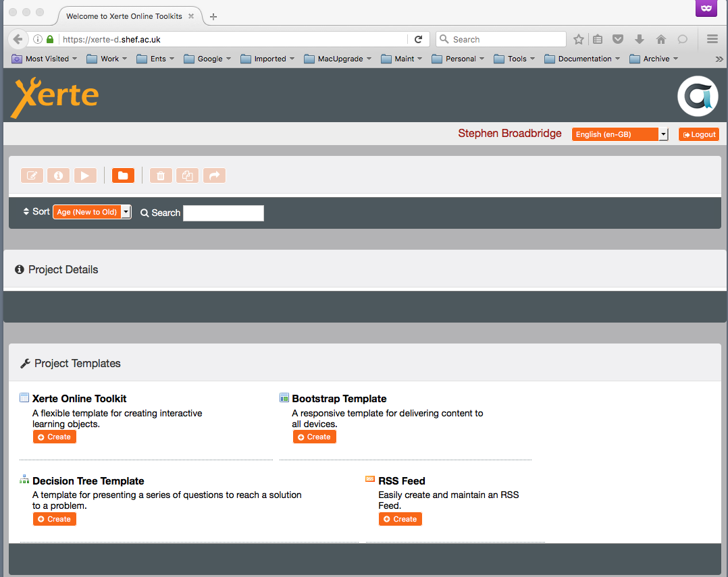Expand the Most Visited bookmarks folder
The width and height of the screenshot is (728, 577).
(x=44, y=59)
